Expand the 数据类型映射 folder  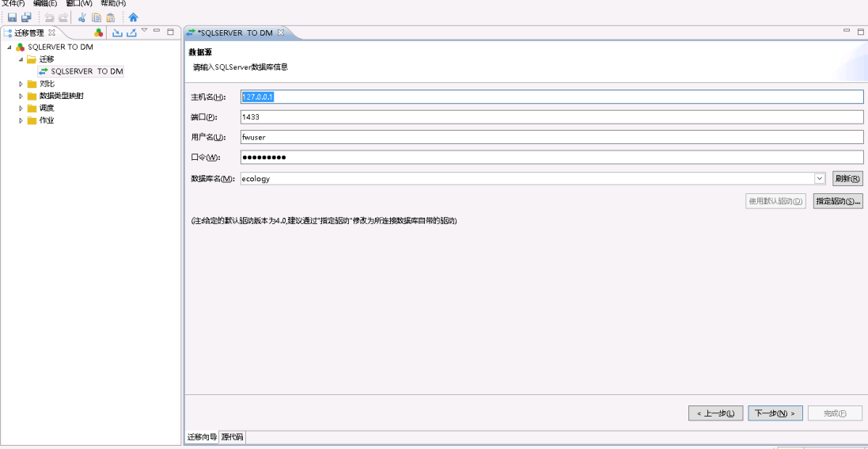[21, 96]
